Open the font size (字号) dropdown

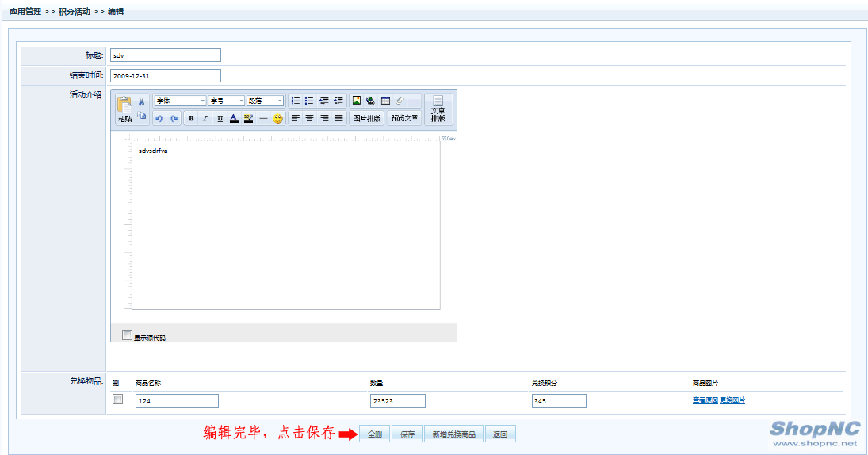(227, 101)
